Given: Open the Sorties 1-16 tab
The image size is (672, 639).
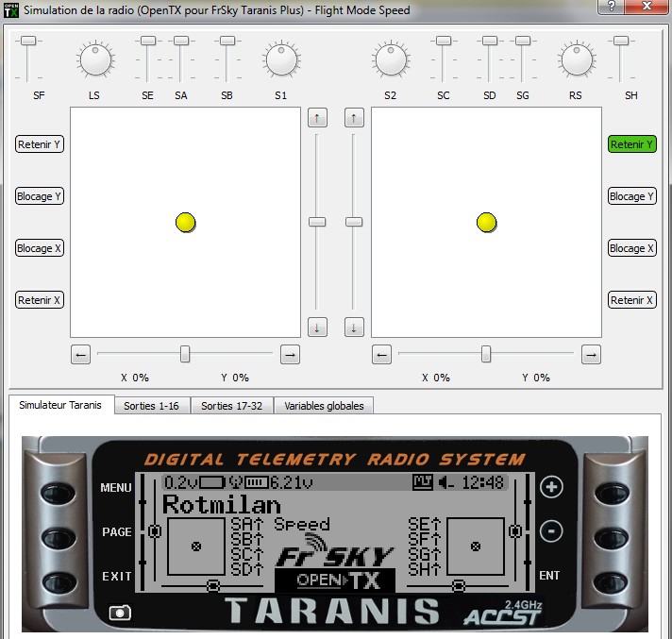Looking at the screenshot, I should [152, 406].
